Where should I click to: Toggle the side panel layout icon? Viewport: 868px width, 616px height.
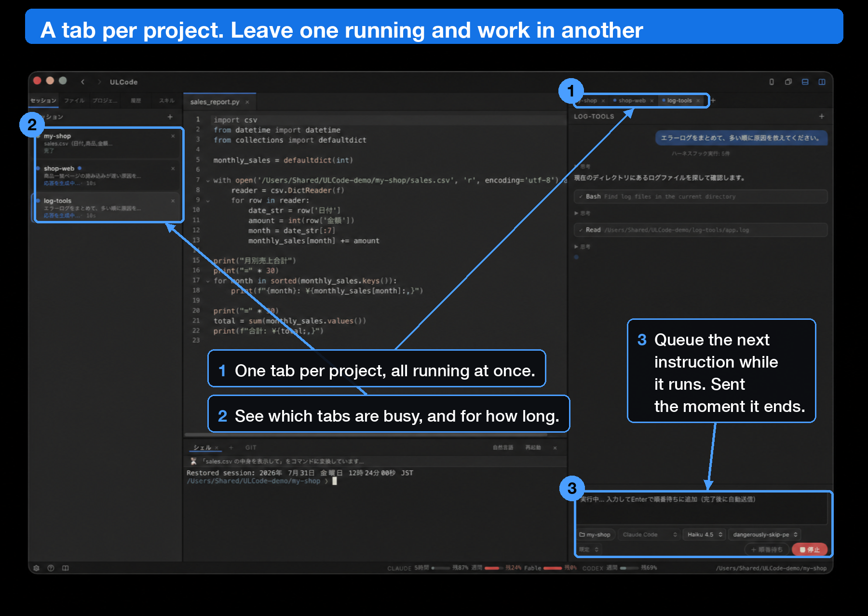click(822, 82)
